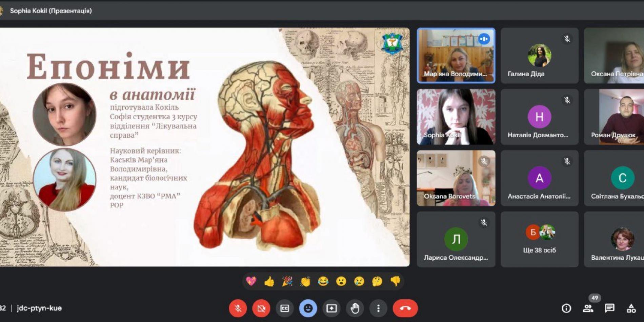
Task: Select Мар'яна Володими... video tile
Action: [x=456, y=56]
